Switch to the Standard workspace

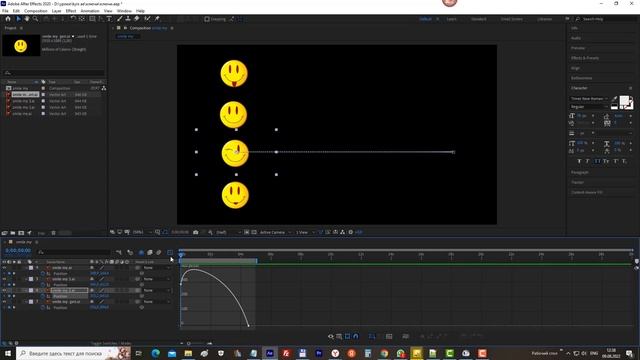pyautogui.click(x=478, y=19)
